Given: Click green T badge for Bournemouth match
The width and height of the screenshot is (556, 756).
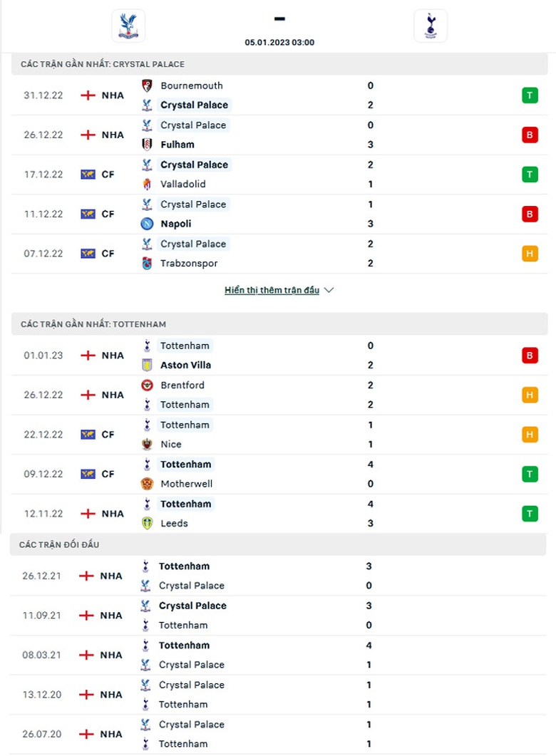Looking at the screenshot, I should (x=530, y=95).
